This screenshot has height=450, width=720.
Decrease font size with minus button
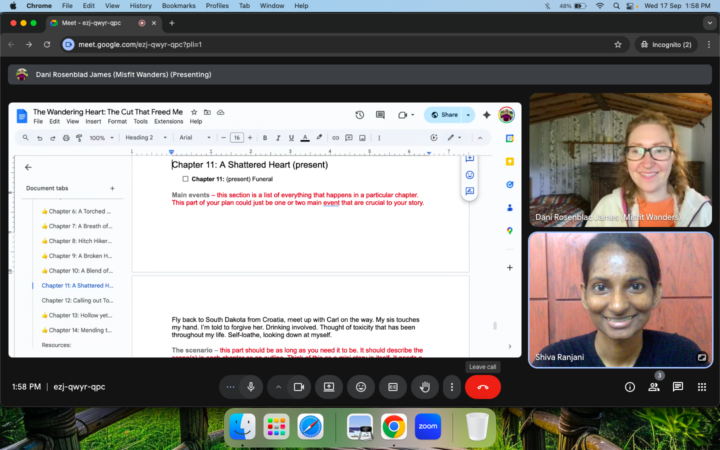tap(224, 138)
